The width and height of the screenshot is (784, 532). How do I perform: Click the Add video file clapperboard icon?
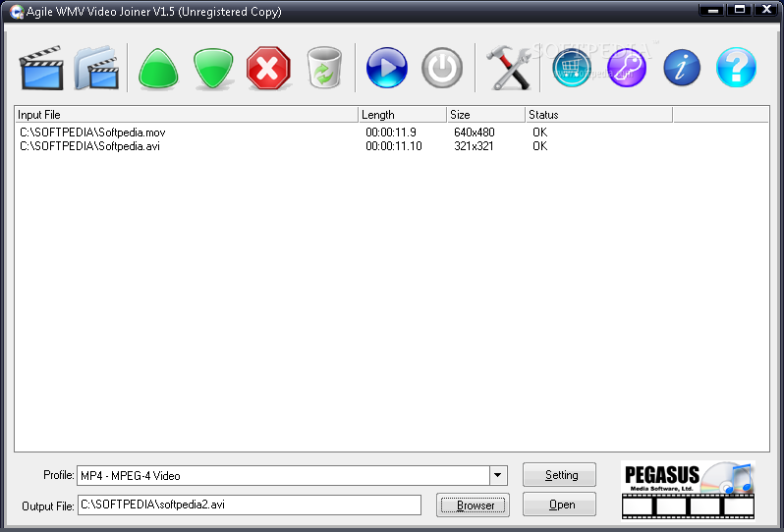coord(41,69)
